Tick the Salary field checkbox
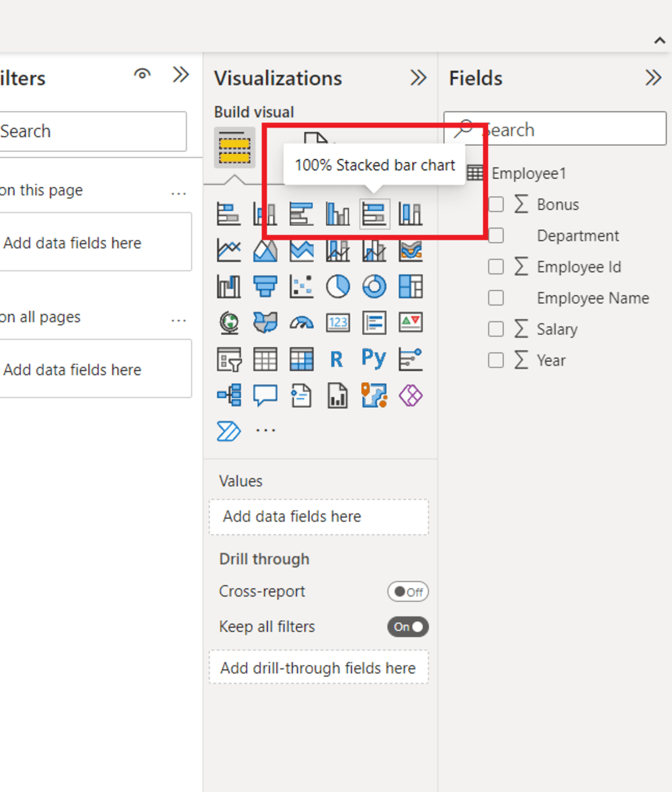 [x=496, y=329]
